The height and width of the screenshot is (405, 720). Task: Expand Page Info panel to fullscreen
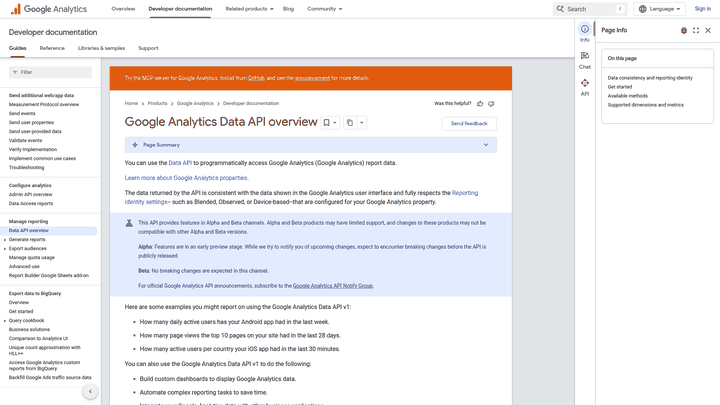coord(696,30)
